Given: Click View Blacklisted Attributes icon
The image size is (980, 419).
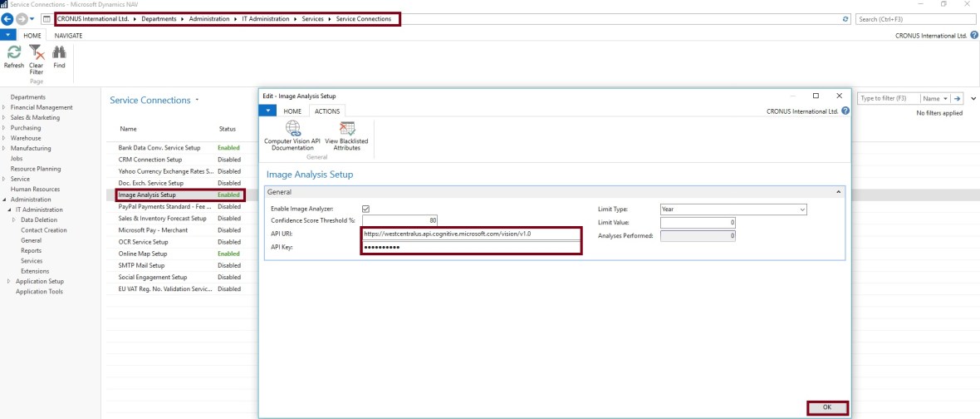Looking at the screenshot, I should tap(346, 130).
